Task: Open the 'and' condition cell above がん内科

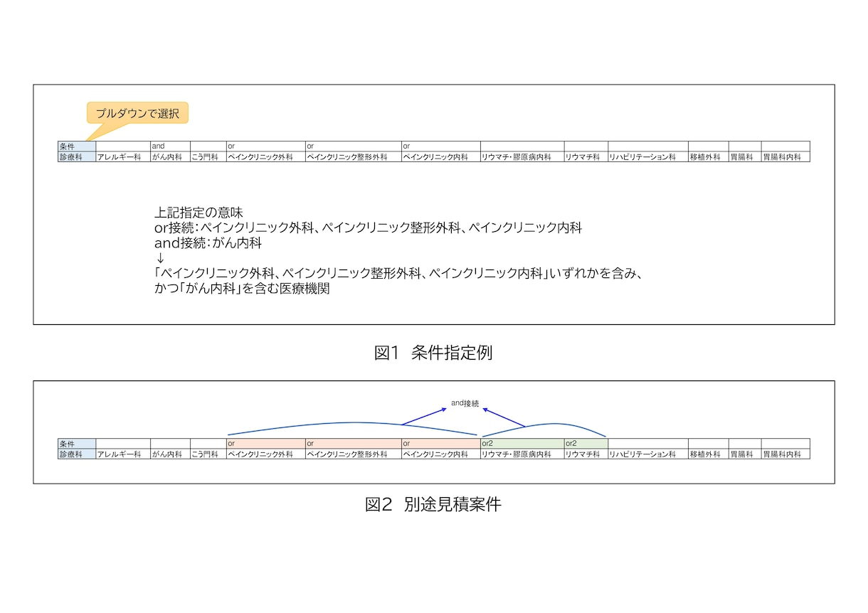Action: point(170,146)
